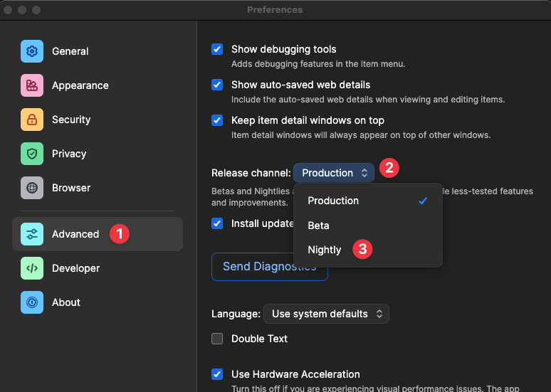
Task: Uncheck Show auto-saved web details
Action: click(217, 85)
